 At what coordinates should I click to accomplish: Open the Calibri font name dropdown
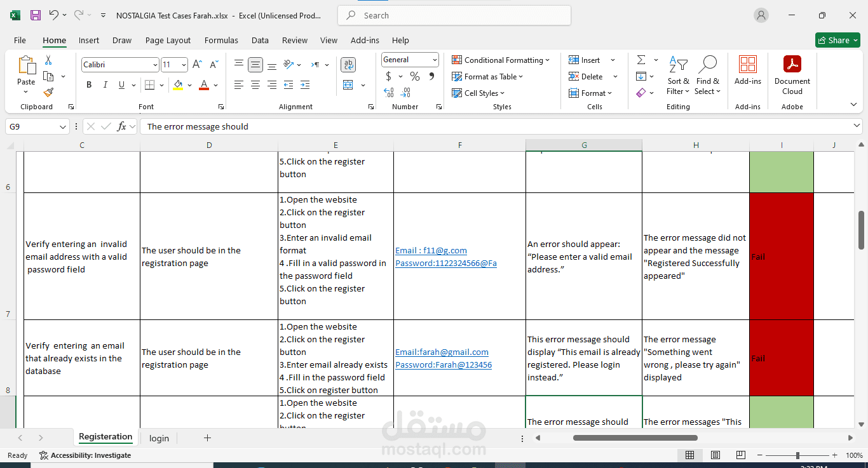pyautogui.click(x=155, y=65)
